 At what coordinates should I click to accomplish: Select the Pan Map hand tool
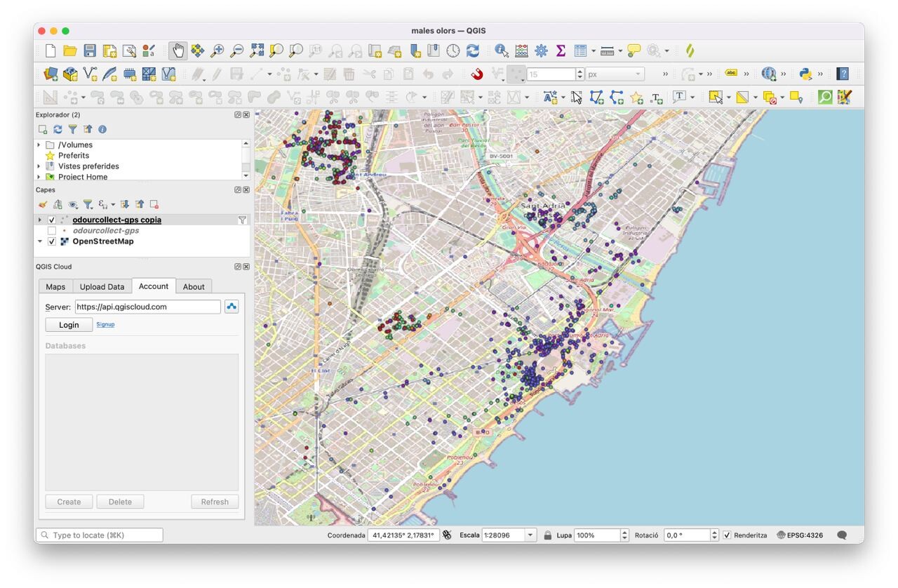coord(178,51)
